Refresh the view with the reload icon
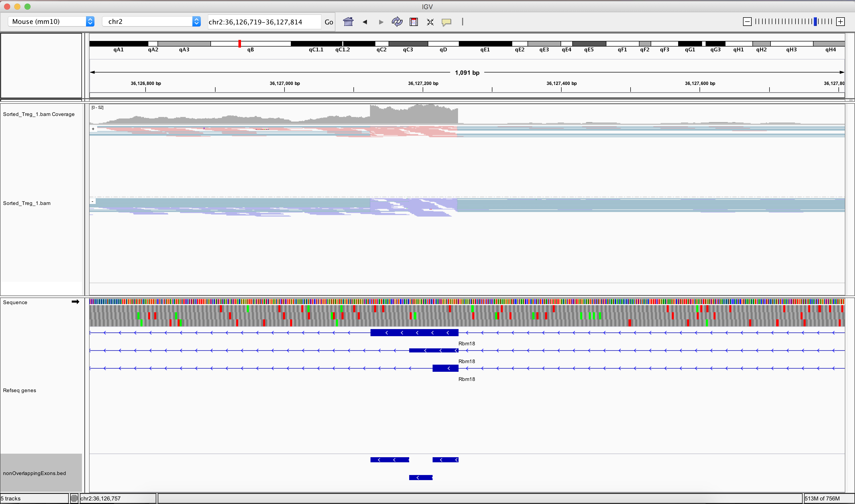 [397, 22]
